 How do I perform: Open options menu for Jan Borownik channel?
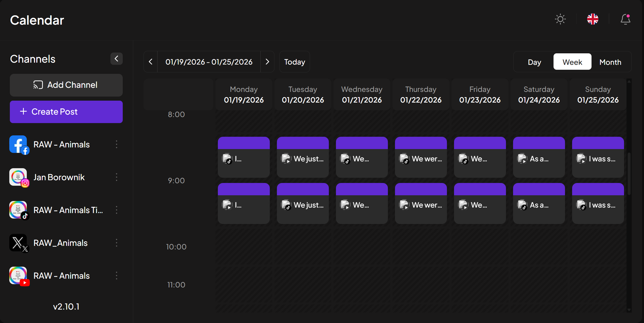(x=117, y=177)
